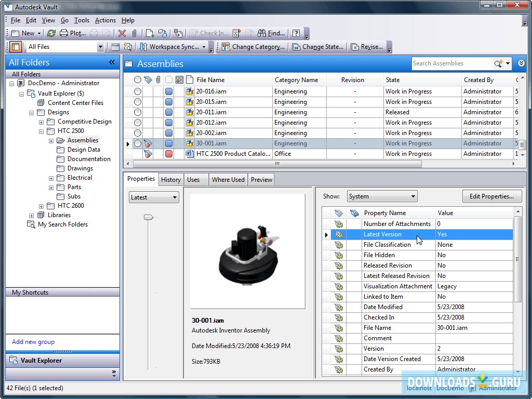Viewport: 532px width, 399px height.
Task: Collapse the HTC 2500 folder
Action: tap(42, 131)
